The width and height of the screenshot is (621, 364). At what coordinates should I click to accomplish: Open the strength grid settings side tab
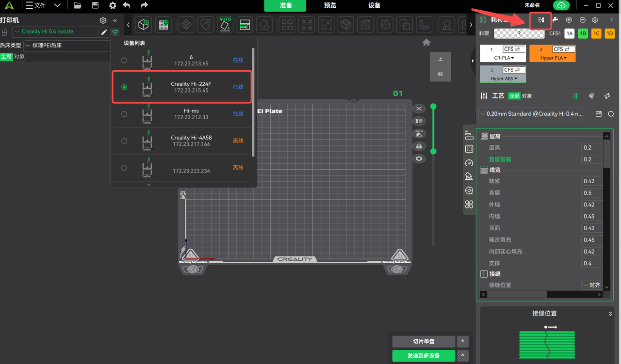point(469,149)
